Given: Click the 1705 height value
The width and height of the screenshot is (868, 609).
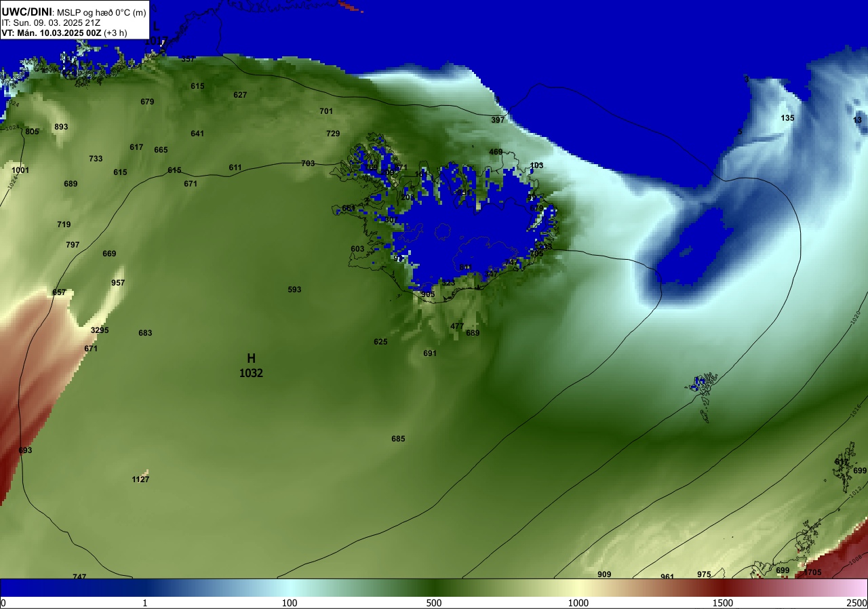Looking at the screenshot, I should click(x=812, y=572).
